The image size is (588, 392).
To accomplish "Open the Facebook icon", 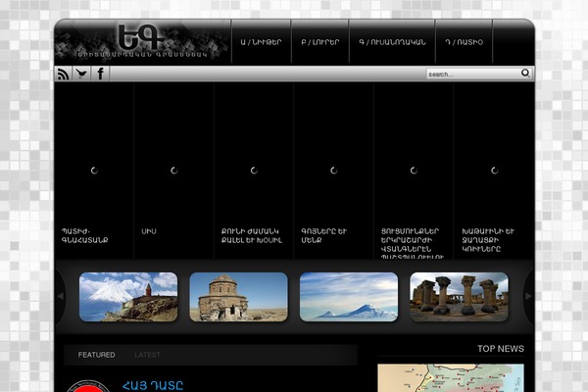I will click(x=100, y=73).
